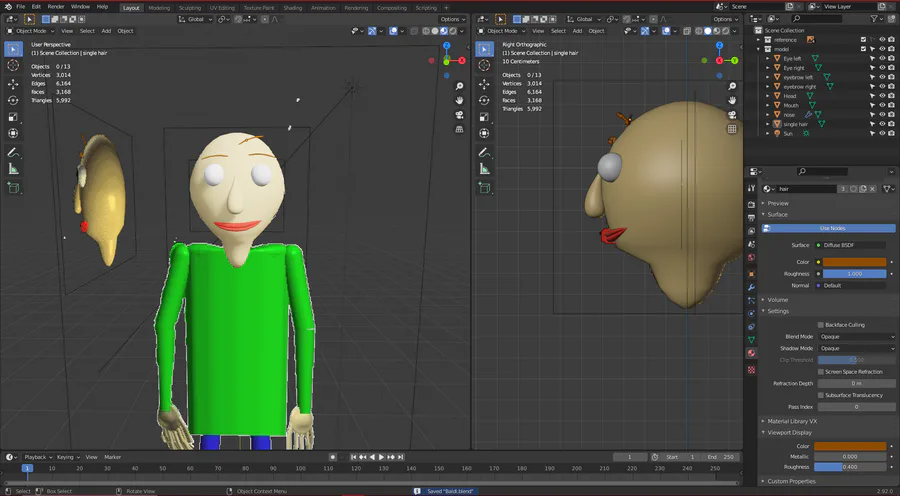900x496 pixels.
Task: Open the Add menu in left viewport header
Action: coord(105,31)
